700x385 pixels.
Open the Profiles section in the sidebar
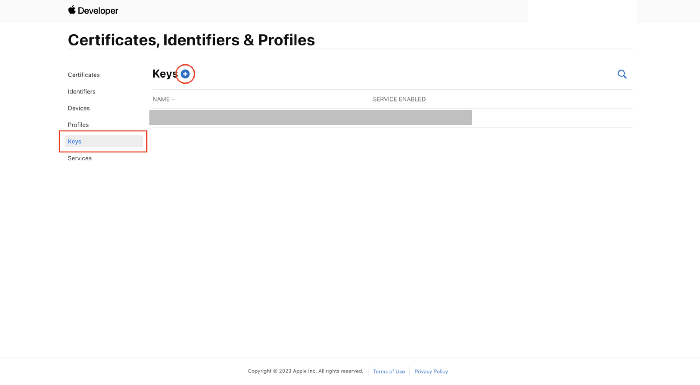(x=78, y=125)
